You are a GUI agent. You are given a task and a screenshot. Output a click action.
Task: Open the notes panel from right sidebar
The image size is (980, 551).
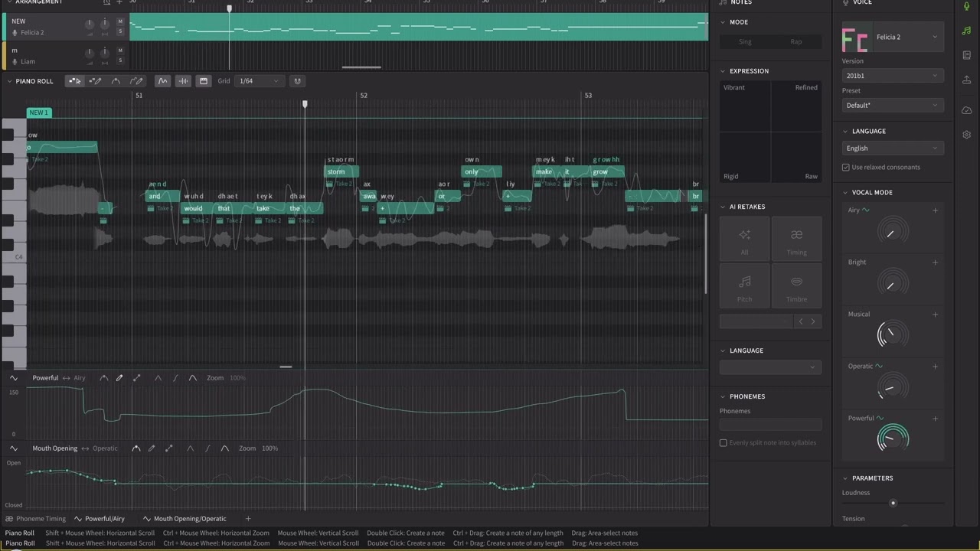(967, 31)
